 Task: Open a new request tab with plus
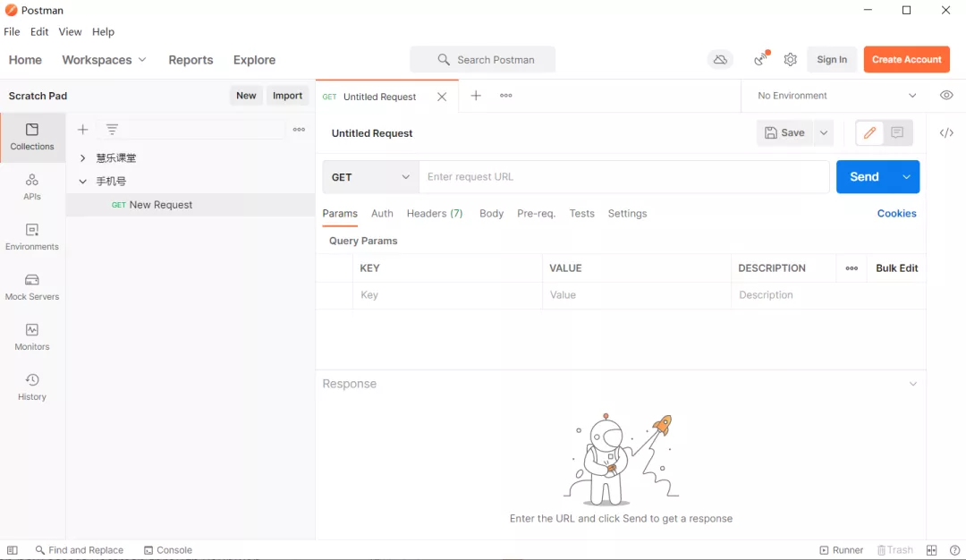tap(476, 96)
